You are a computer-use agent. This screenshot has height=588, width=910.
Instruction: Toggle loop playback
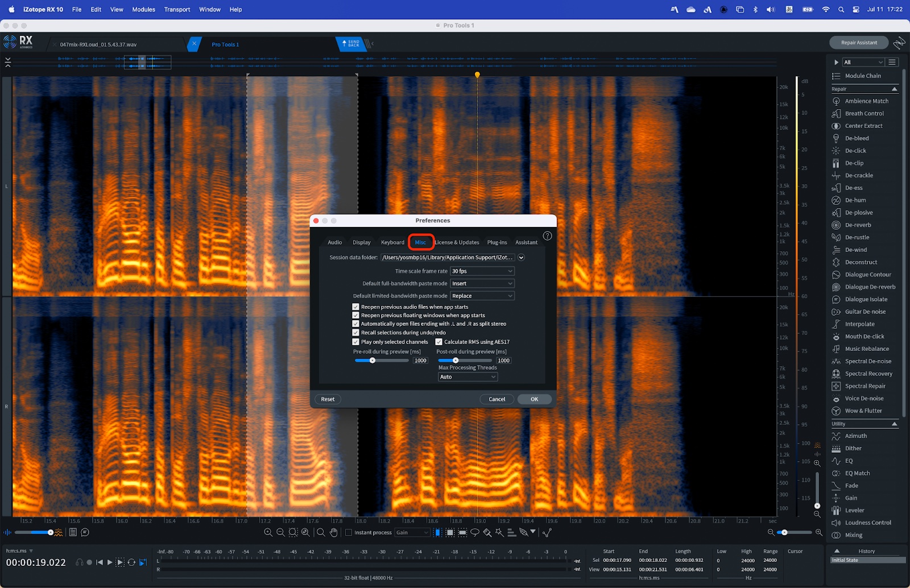click(x=131, y=562)
